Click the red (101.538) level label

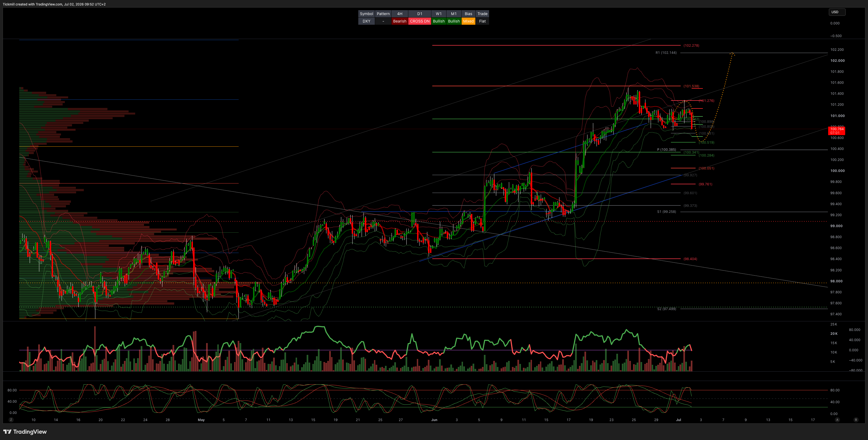coord(691,86)
